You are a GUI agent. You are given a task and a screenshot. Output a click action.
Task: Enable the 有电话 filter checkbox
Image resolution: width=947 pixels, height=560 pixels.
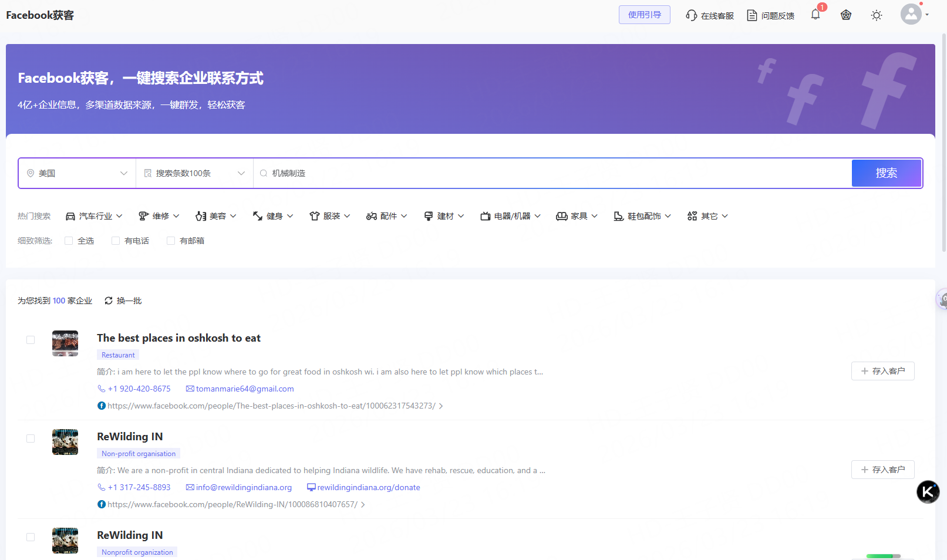pyautogui.click(x=116, y=241)
